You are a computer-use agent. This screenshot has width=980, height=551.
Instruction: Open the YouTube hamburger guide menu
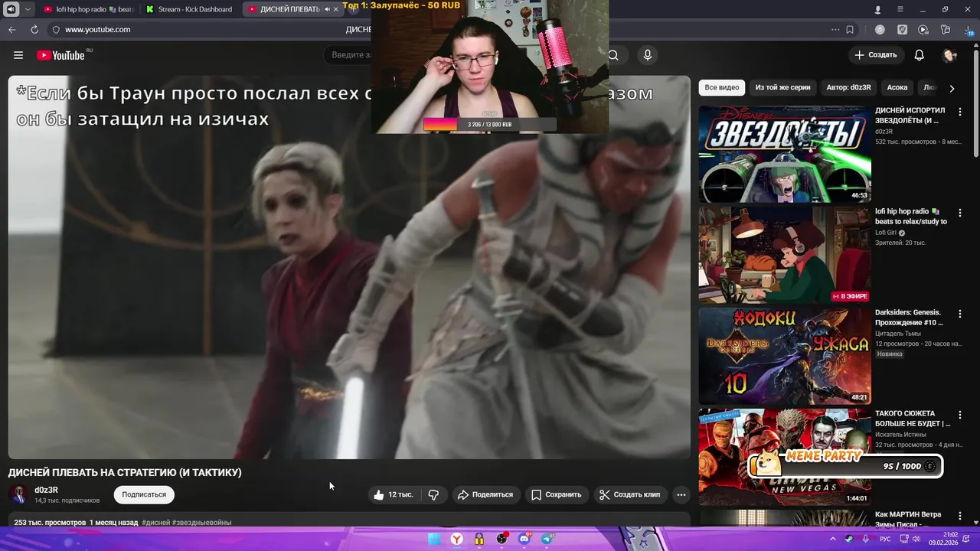pyautogui.click(x=18, y=55)
